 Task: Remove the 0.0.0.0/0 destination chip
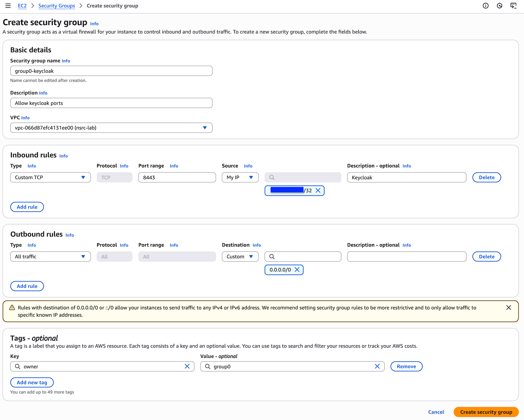(x=297, y=270)
